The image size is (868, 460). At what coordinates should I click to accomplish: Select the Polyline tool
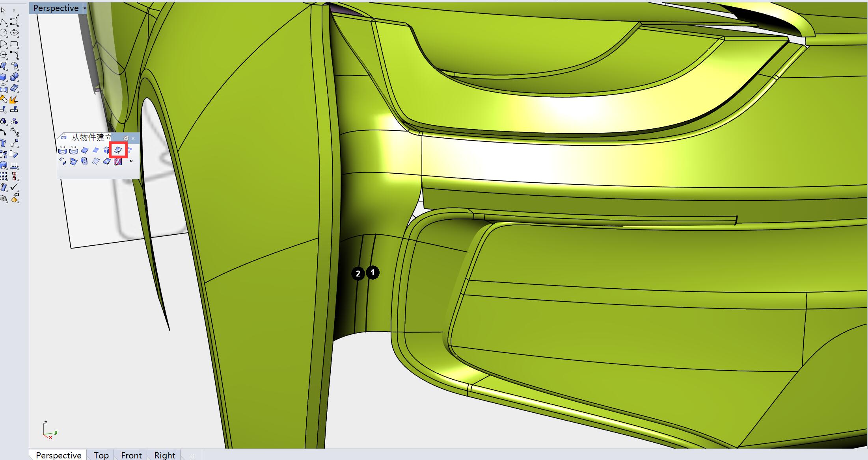[x=4, y=22]
